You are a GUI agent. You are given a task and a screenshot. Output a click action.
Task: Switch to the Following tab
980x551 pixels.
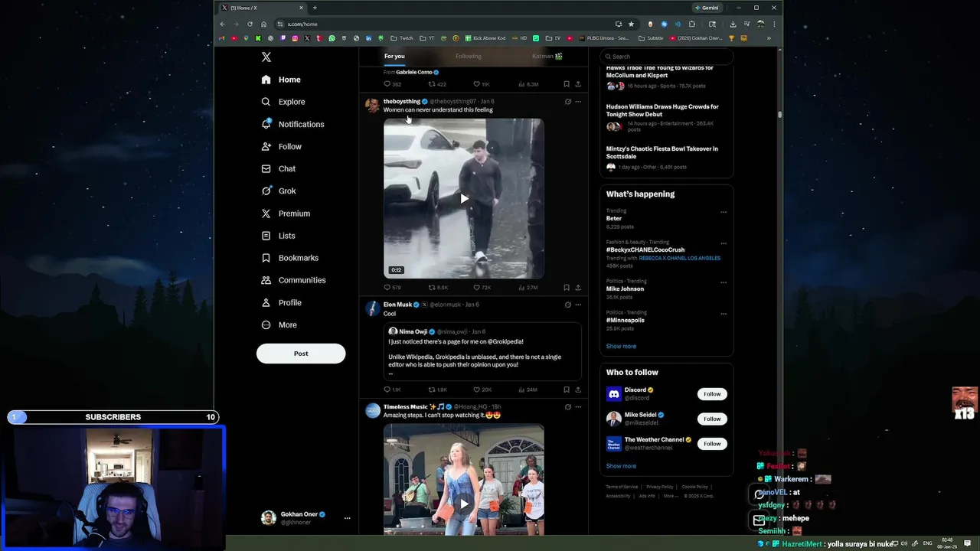pyautogui.click(x=469, y=56)
